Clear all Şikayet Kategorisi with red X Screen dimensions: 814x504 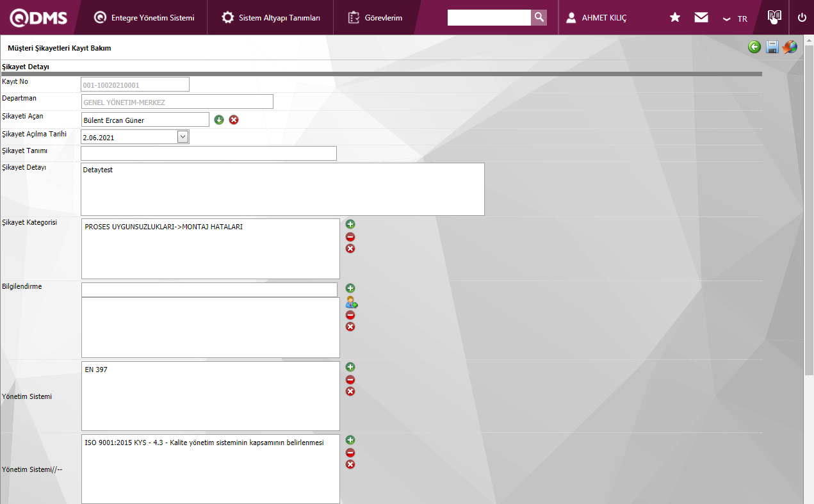(x=350, y=248)
